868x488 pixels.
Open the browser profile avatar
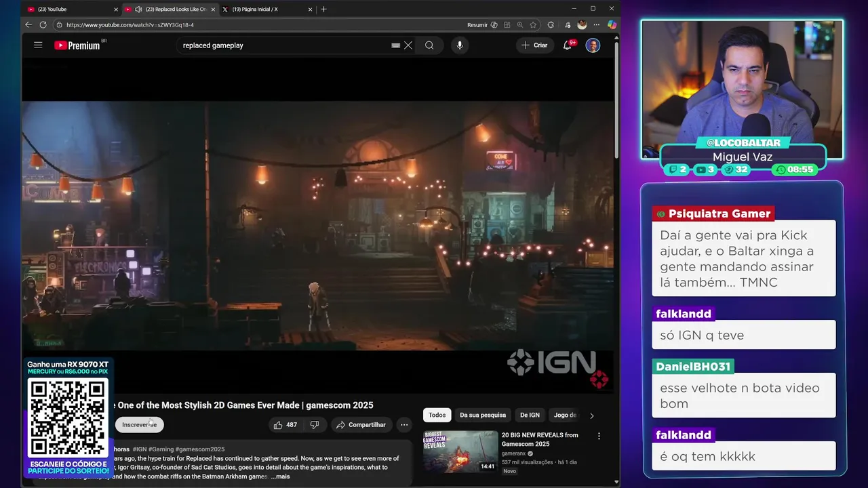(582, 25)
